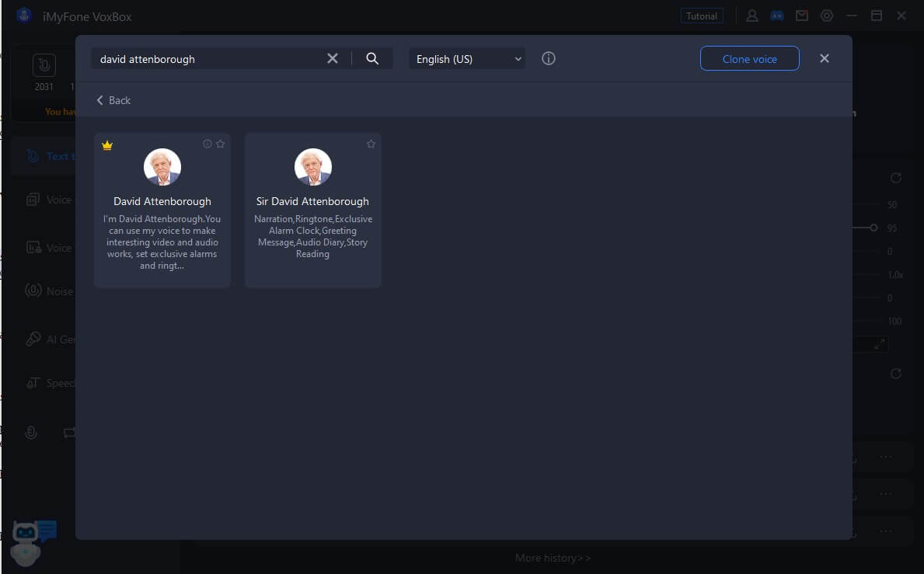Click the expand arrows icon on right panel
Viewport: 924px width, 574px height.
[x=879, y=344]
